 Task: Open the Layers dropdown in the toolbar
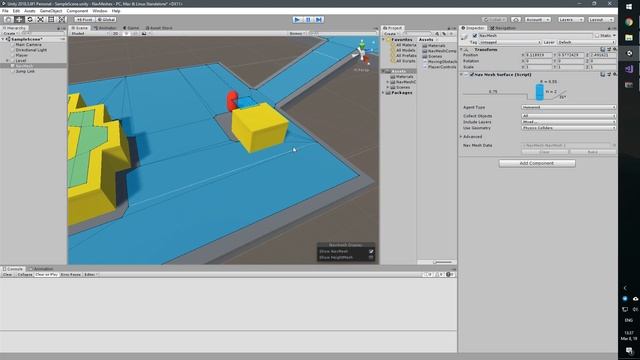[570, 20]
